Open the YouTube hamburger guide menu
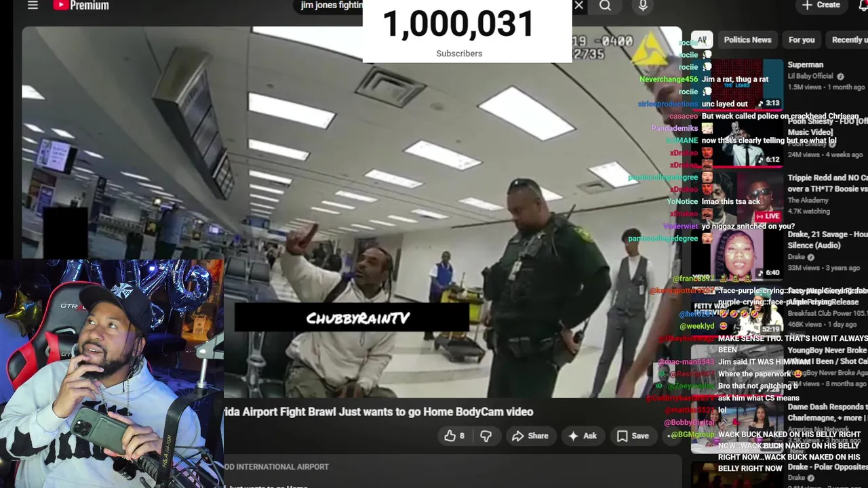 pos(33,5)
